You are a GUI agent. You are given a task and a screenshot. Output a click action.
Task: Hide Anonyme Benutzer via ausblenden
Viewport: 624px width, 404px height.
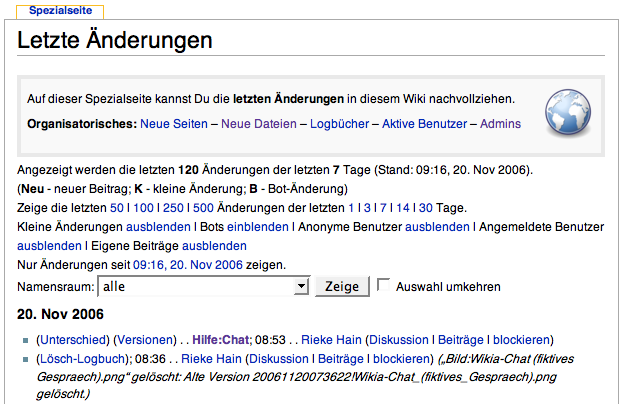coord(437,227)
